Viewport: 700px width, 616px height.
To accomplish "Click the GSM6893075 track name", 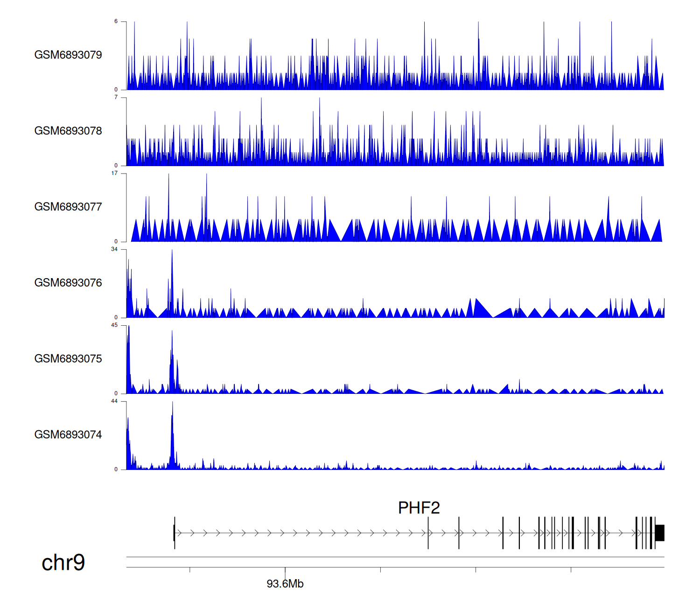I will (68, 359).
